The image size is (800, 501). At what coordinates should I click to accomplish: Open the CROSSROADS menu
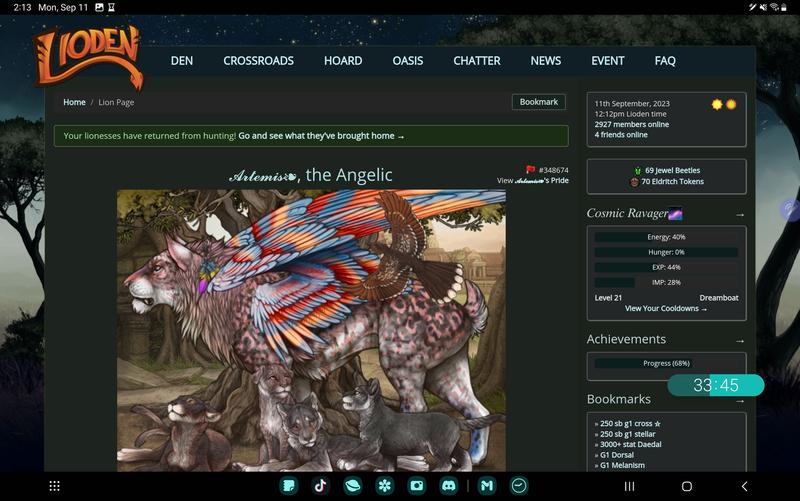tap(258, 61)
